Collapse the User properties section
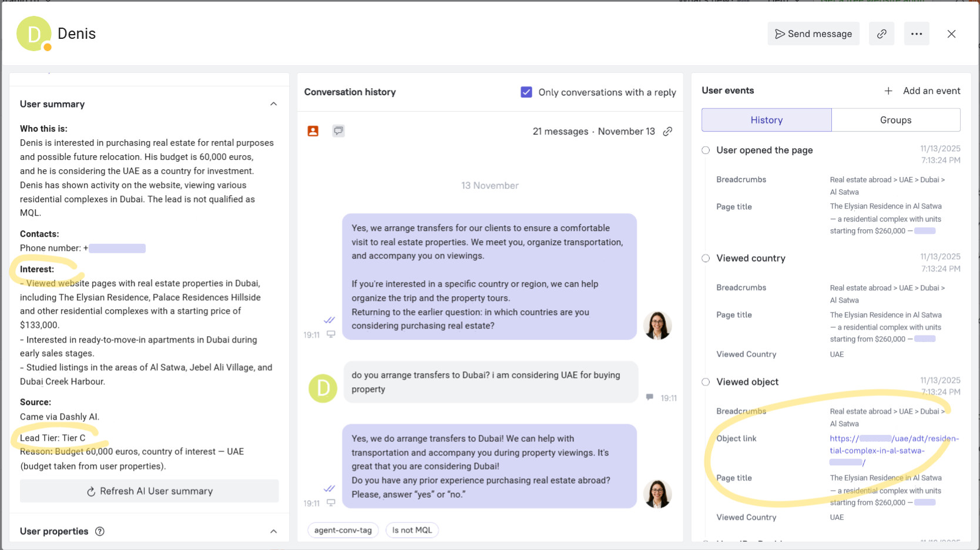Image resolution: width=980 pixels, height=550 pixels. point(273,530)
